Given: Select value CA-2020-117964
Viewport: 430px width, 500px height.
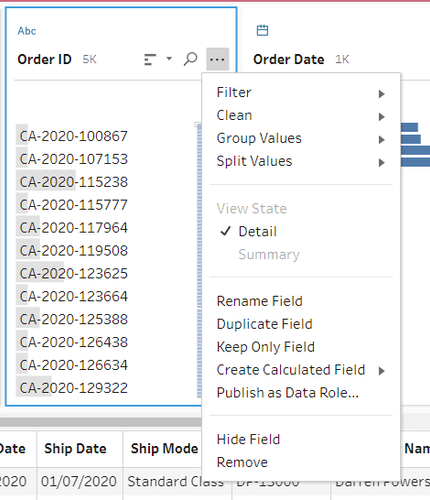Looking at the screenshot, I should click(73, 228).
